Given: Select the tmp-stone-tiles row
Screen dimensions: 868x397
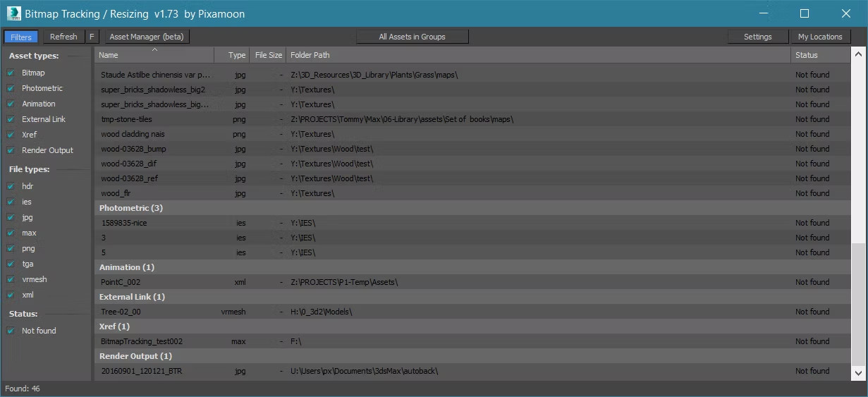Looking at the screenshot, I should (x=472, y=119).
